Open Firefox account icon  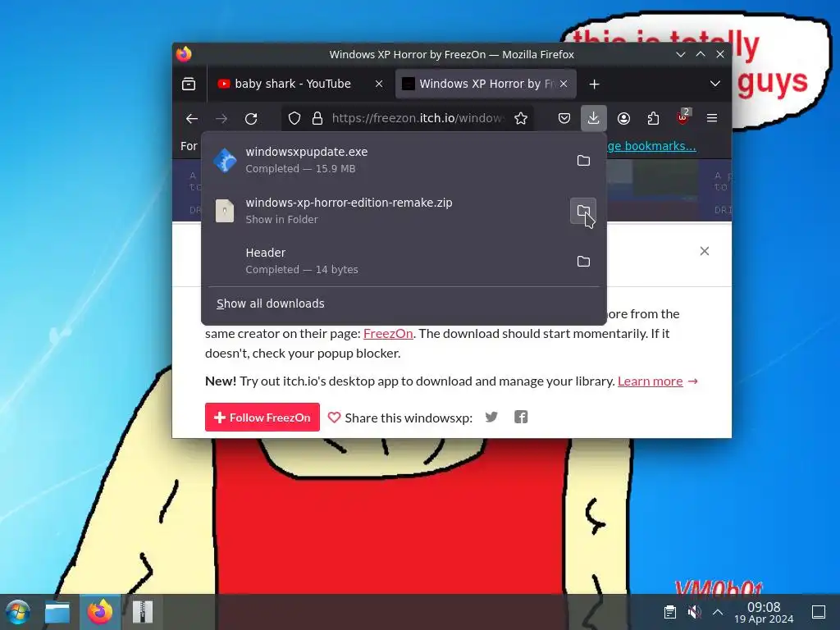click(623, 118)
